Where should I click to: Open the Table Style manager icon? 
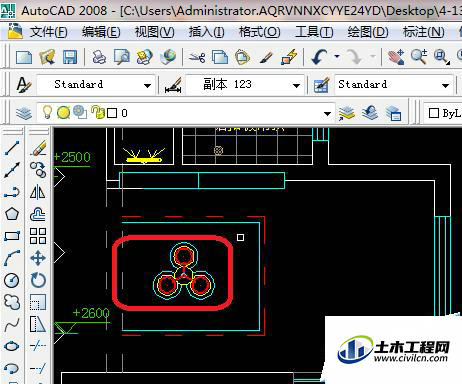click(321, 85)
